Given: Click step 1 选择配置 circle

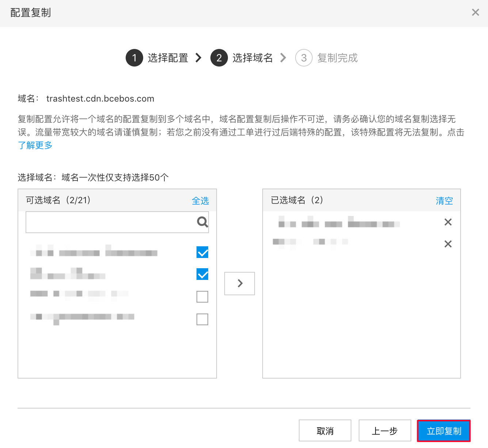Looking at the screenshot, I should coord(134,58).
